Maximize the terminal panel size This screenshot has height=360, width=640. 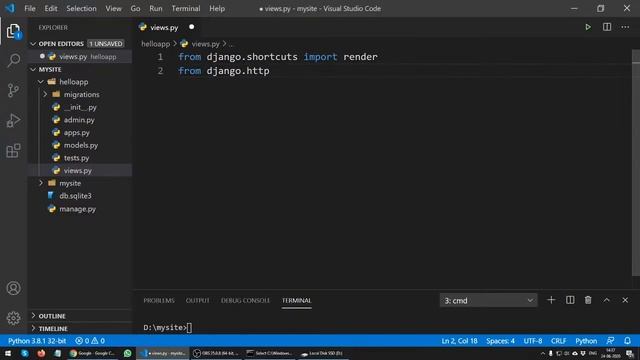607,300
